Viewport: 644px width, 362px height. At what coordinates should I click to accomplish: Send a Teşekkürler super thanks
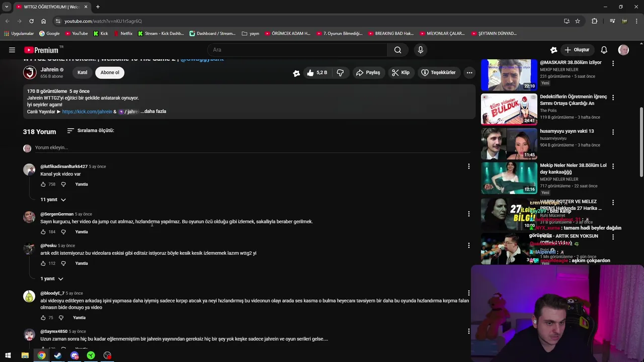pyautogui.click(x=438, y=72)
